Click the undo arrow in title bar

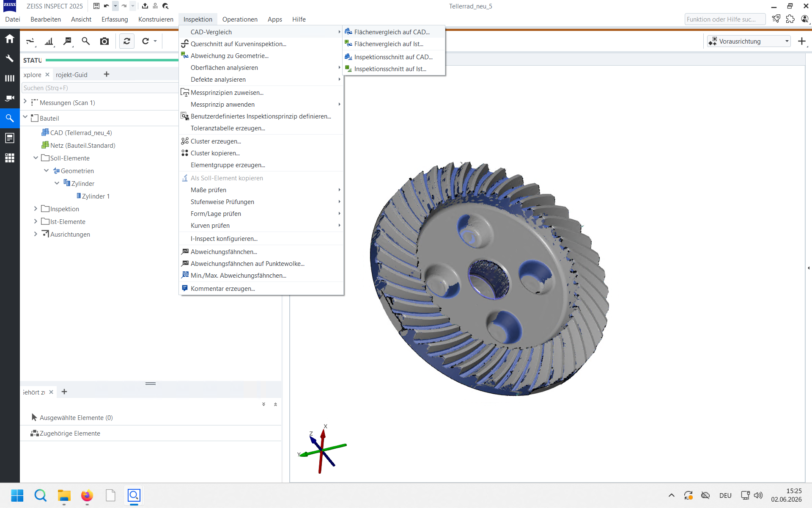107,6
